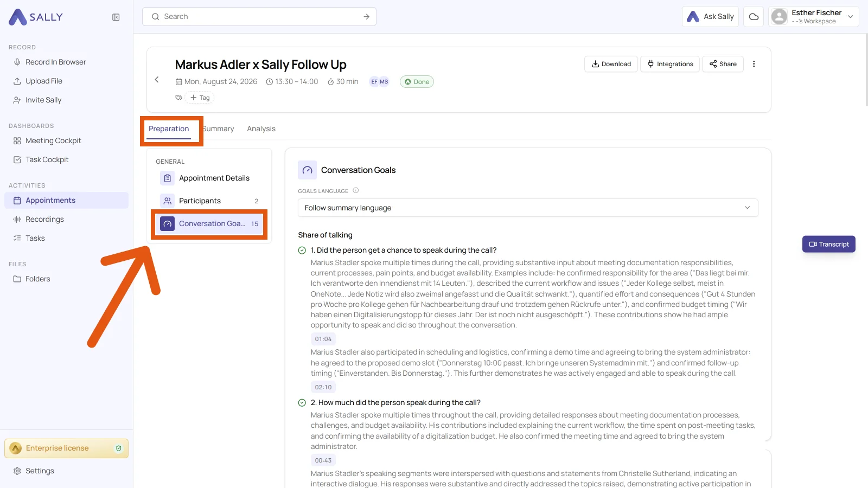The height and width of the screenshot is (488, 868).
Task: Click the Share of talking heading
Action: point(325,235)
